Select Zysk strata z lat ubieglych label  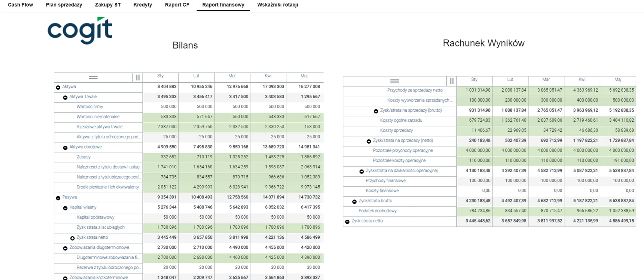coord(101,227)
